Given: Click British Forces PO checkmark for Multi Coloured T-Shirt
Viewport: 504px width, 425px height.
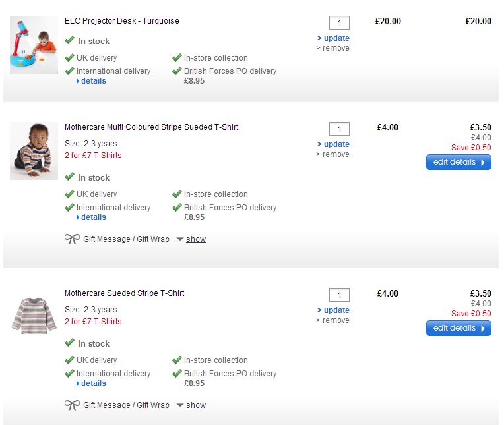Looking at the screenshot, I should pyautogui.click(x=177, y=208).
